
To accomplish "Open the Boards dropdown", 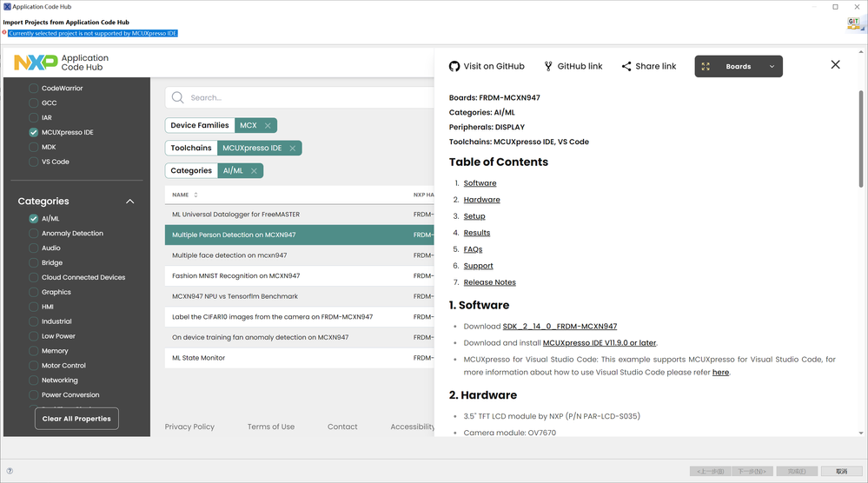I will (739, 66).
